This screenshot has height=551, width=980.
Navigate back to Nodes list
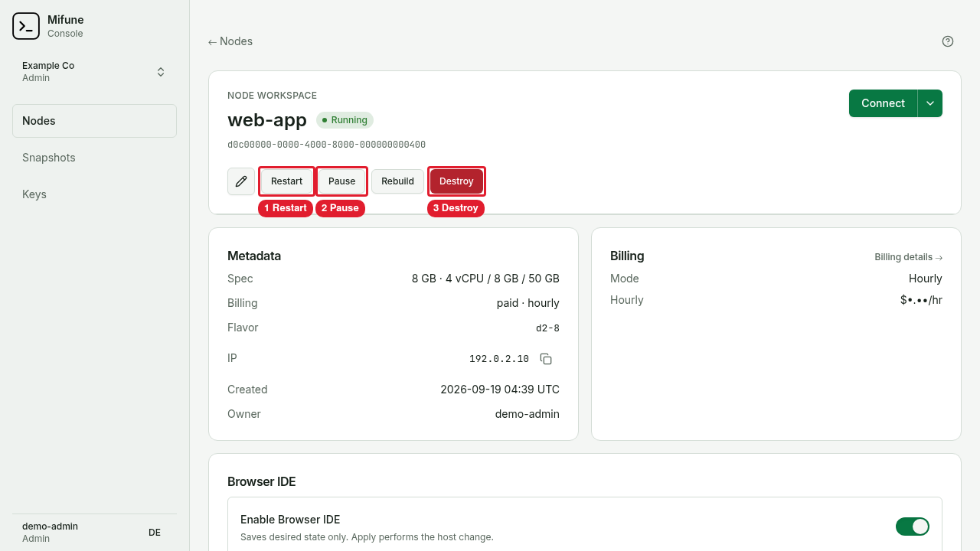(230, 41)
